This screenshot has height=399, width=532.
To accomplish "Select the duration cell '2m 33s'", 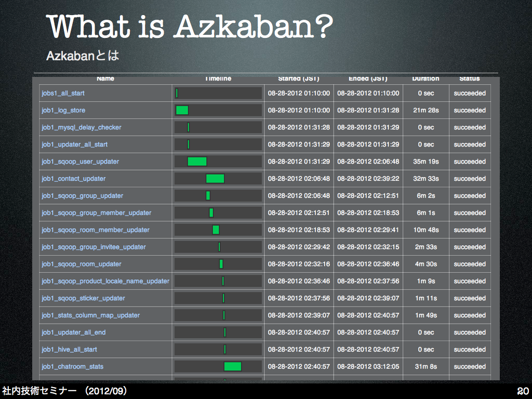I will (x=426, y=247).
